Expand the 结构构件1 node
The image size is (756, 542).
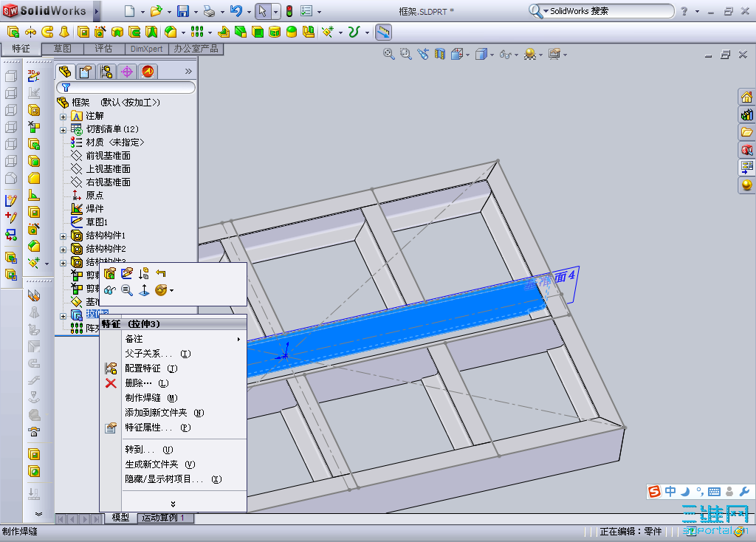click(x=63, y=236)
